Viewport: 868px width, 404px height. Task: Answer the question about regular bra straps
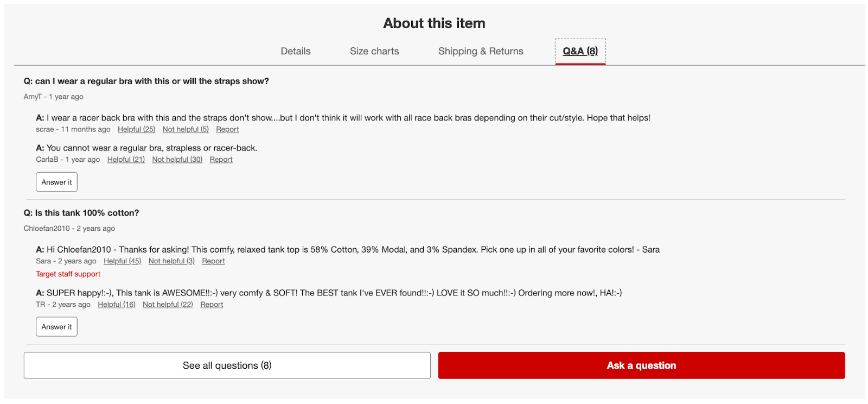tap(56, 182)
